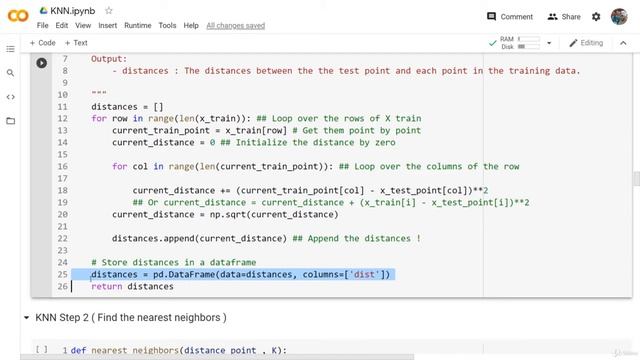This screenshot has width=640, height=360.
Task: Open the Tools menu
Action: [167, 25]
